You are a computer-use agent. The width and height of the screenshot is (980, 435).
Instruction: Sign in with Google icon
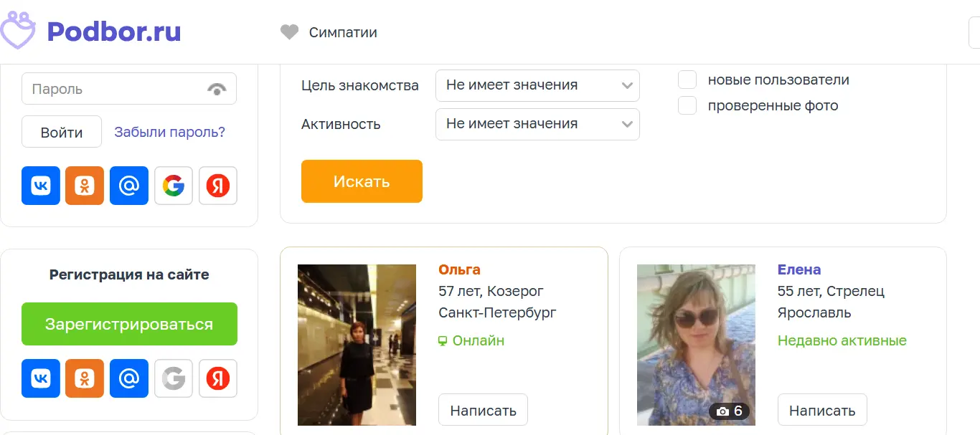(x=174, y=186)
